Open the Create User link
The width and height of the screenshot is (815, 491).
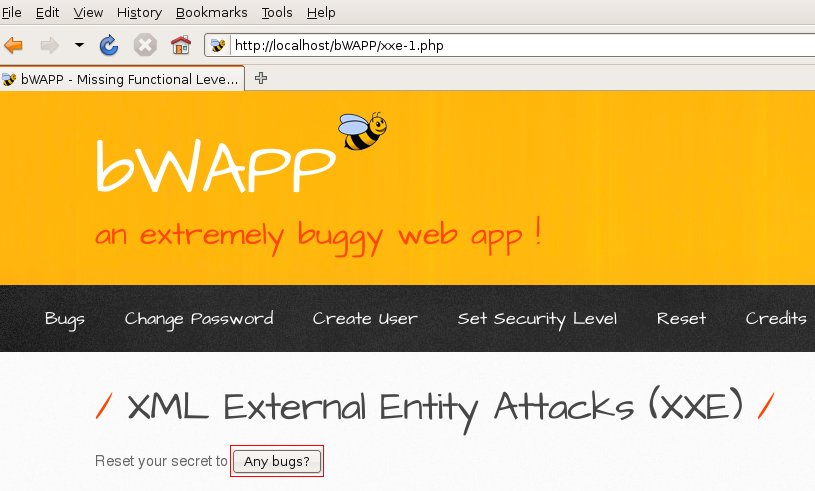coord(365,319)
